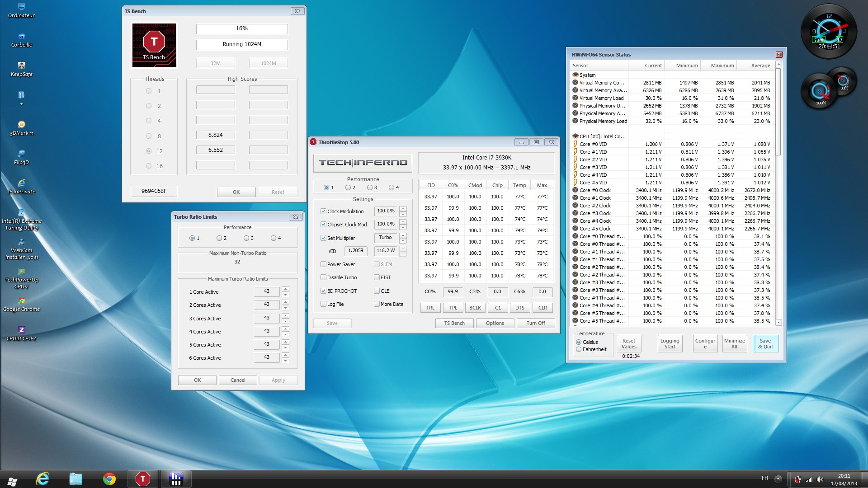868x488 pixels.
Task: Click the TechInferno logo in ThrottleStop
Action: tap(363, 163)
